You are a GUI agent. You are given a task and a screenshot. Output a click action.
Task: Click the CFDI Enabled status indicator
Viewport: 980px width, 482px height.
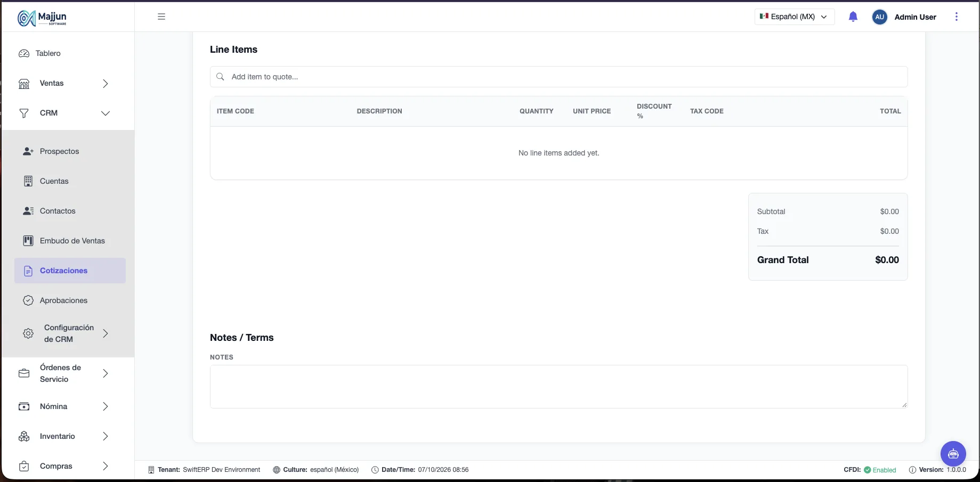pyautogui.click(x=870, y=470)
